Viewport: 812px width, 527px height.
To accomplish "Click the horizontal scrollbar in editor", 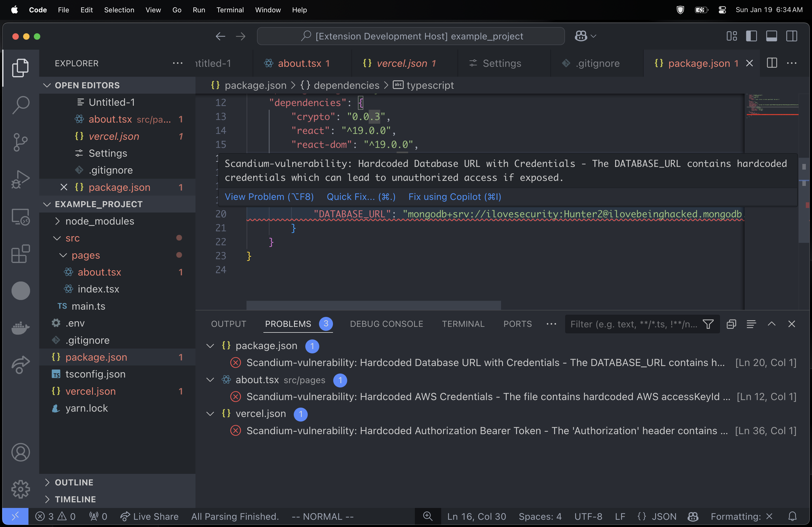I will coord(374,305).
